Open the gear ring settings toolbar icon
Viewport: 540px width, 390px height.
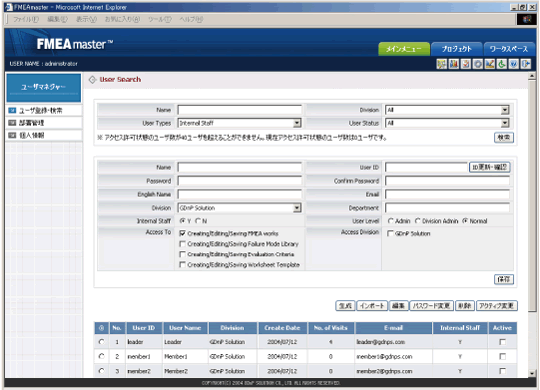click(x=478, y=64)
